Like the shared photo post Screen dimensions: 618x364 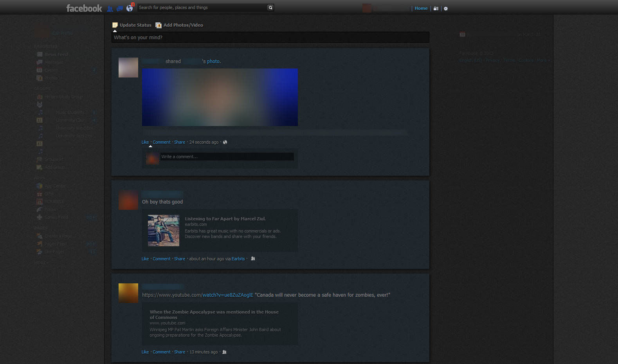pos(145,142)
